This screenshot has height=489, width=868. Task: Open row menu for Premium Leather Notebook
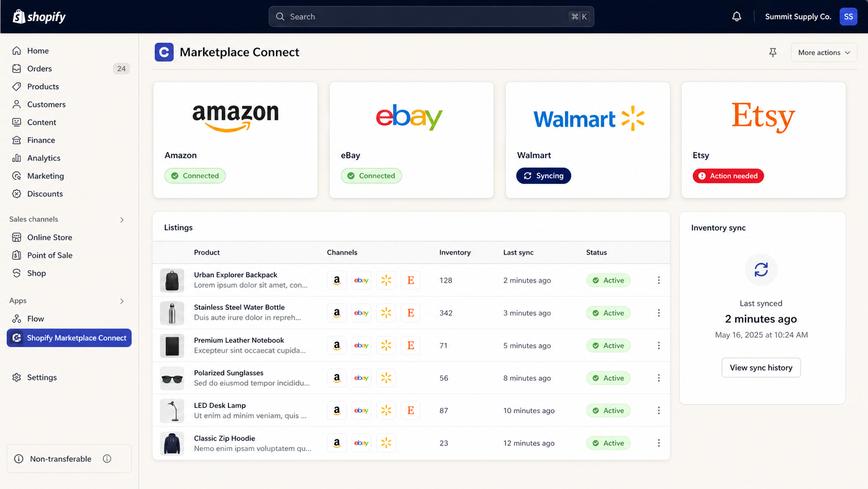659,346
